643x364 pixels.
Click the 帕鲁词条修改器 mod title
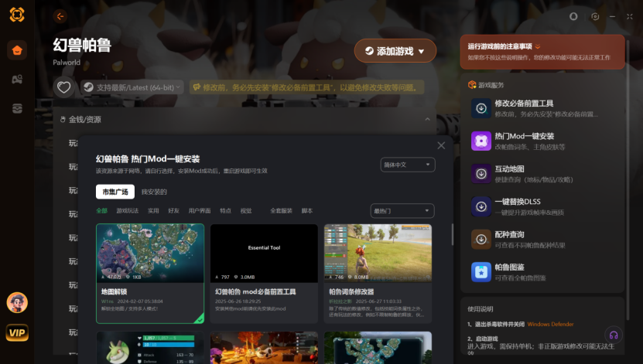pos(351,291)
